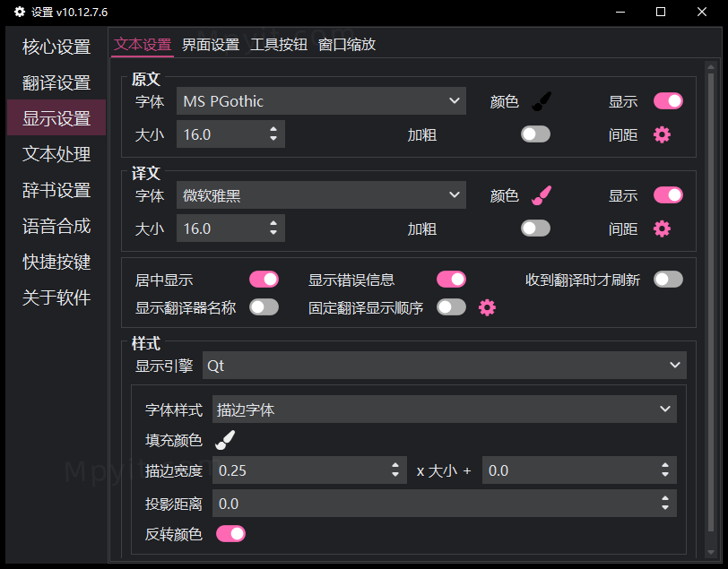Switch to 工具按钮 tab
Viewport: 728px width, 569px height.
click(x=279, y=45)
